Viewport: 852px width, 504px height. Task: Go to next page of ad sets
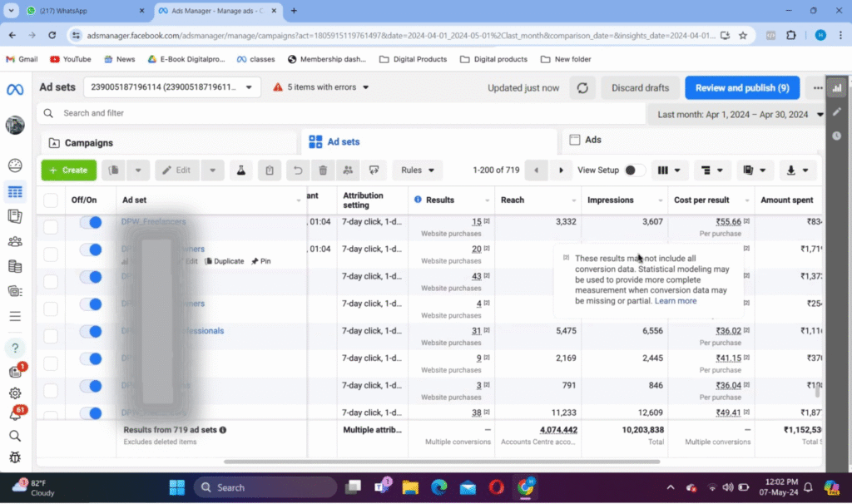(562, 170)
